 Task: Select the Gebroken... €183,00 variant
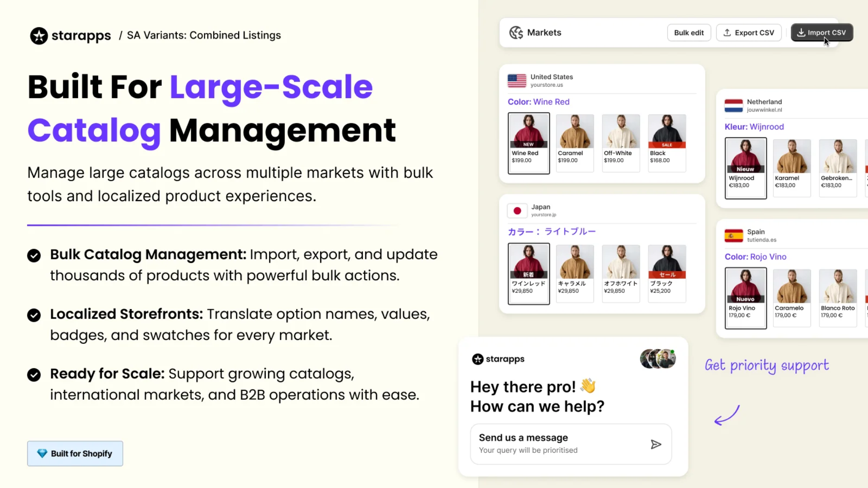click(838, 168)
